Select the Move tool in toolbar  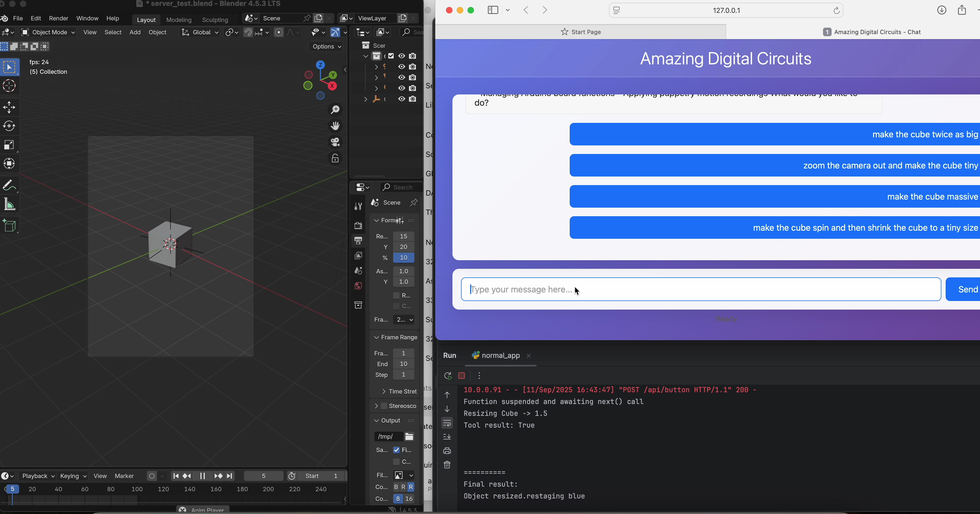click(x=9, y=107)
